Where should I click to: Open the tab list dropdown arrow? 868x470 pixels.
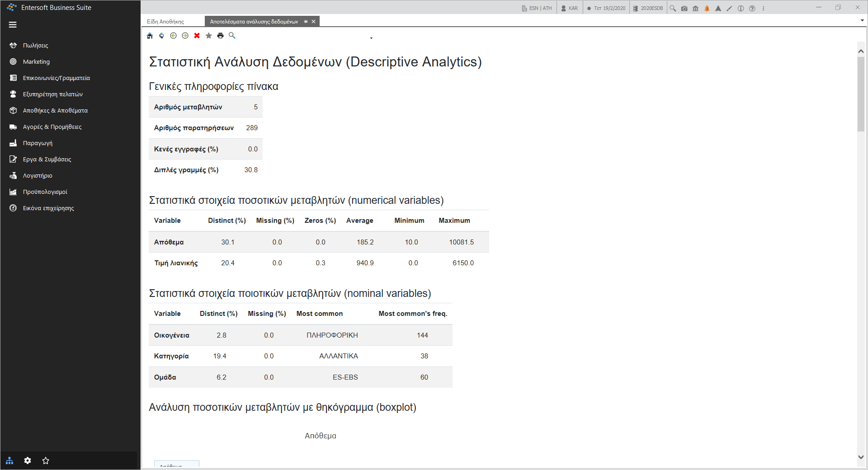click(x=862, y=20)
